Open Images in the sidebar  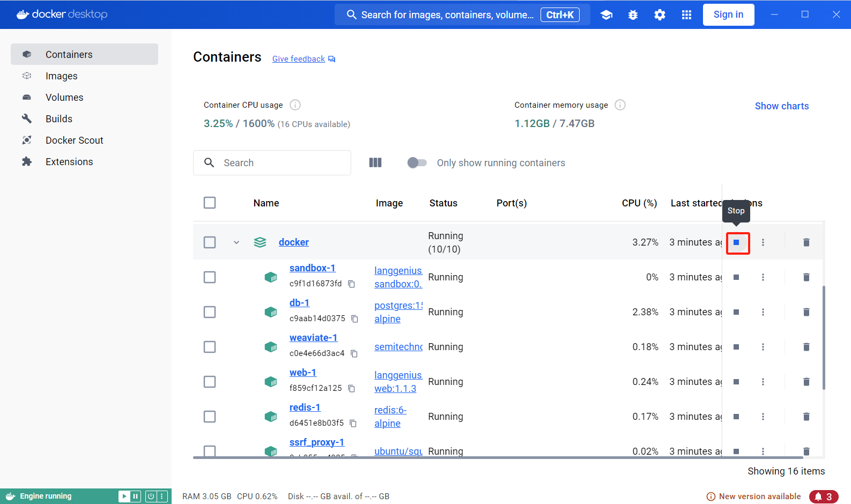(84, 76)
